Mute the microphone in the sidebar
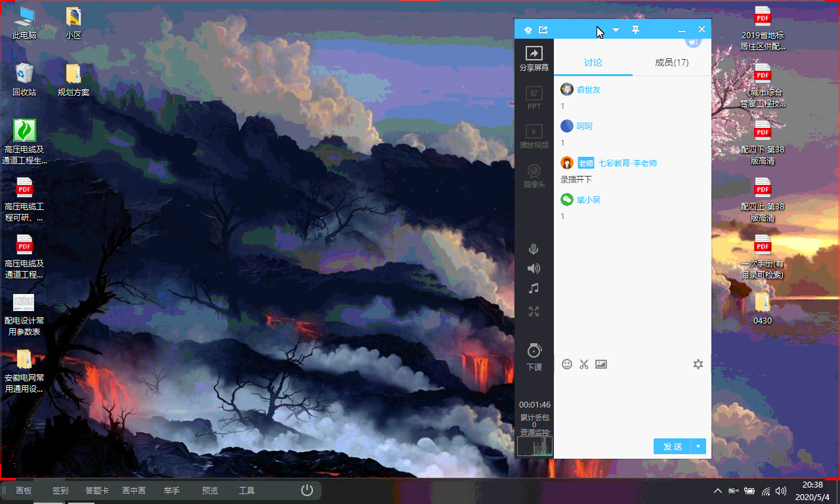This screenshot has height=504, width=840. point(534,249)
